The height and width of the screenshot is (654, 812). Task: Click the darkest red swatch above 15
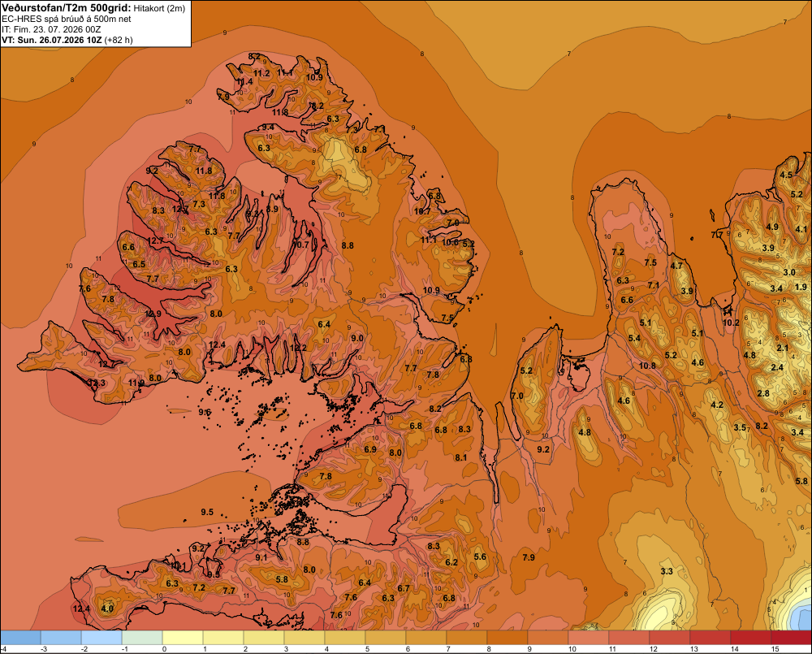tap(791, 638)
